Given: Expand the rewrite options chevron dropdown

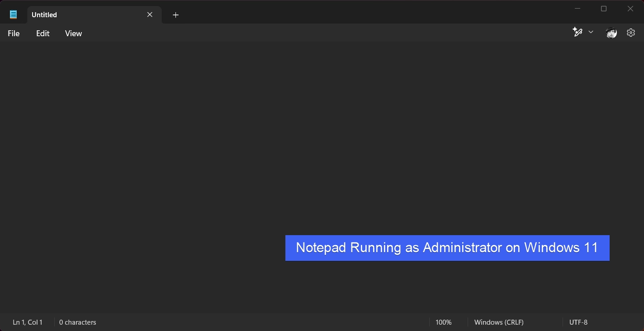Looking at the screenshot, I should coord(591,32).
